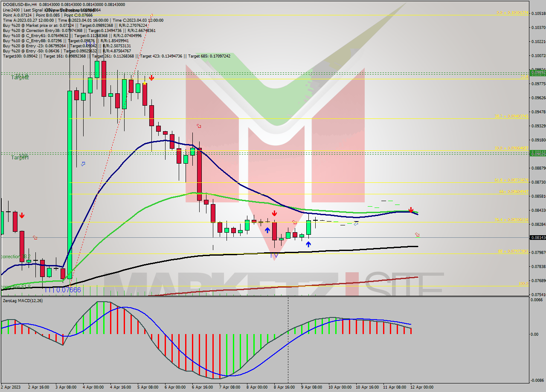
Task: Click the 0.08730 price axis value
Action: [538, 182]
